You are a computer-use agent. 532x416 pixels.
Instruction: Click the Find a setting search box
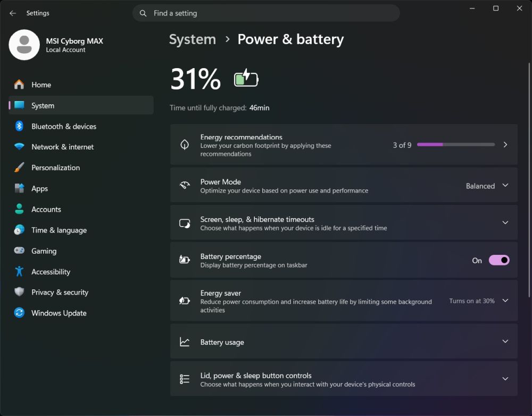pos(266,13)
